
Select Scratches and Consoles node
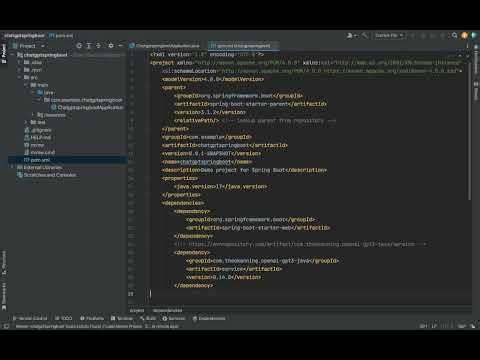(47, 175)
